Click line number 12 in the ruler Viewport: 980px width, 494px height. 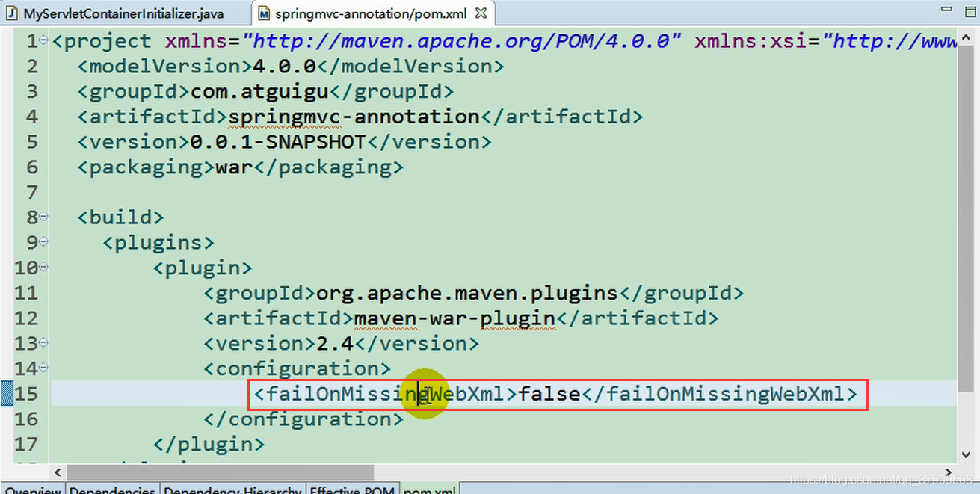[x=25, y=318]
